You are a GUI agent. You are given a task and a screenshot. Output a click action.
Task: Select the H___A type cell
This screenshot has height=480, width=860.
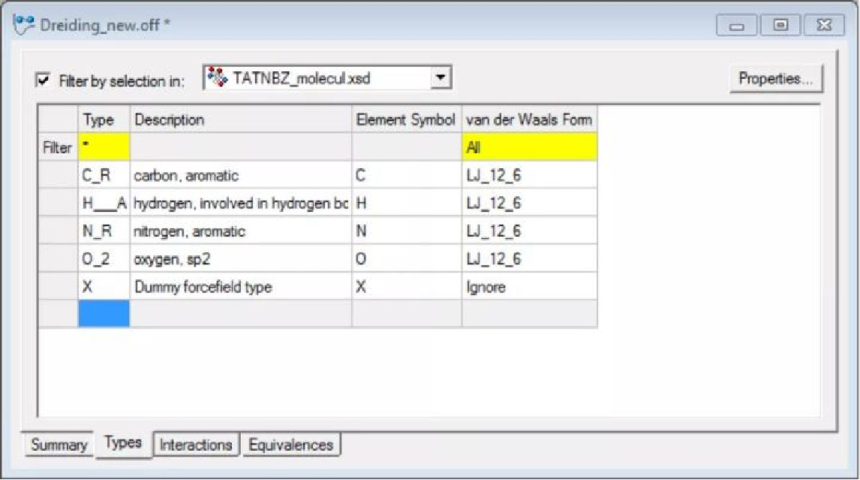[x=104, y=203]
